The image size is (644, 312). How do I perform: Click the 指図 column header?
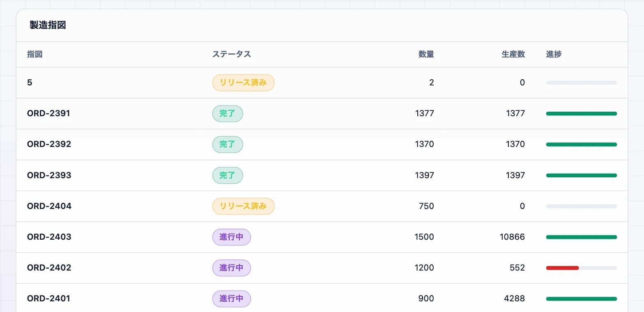[34, 54]
